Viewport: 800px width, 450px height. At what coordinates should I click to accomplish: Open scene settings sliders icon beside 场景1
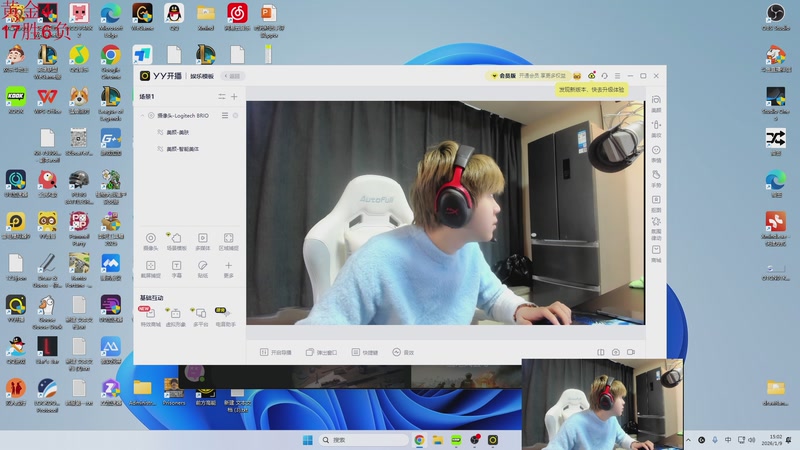[221, 96]
